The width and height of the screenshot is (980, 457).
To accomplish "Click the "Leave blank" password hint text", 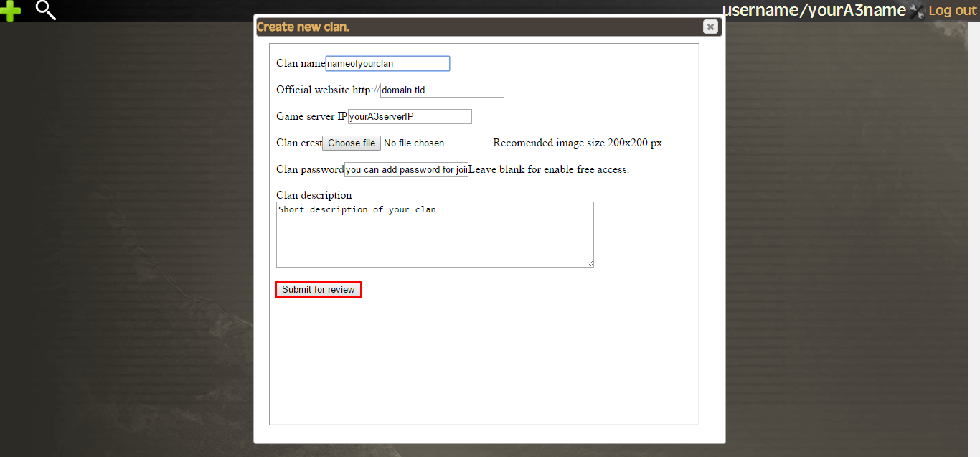I will (549, 169).
